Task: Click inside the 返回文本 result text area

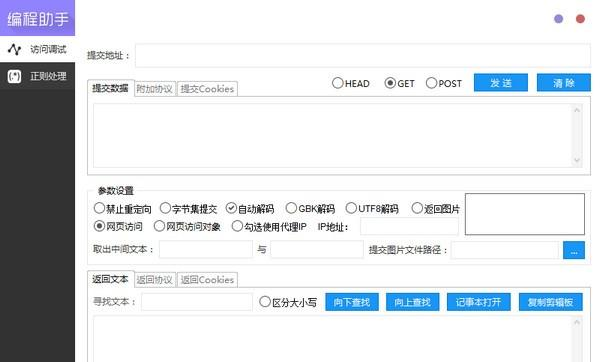Action: coord(333,339)
